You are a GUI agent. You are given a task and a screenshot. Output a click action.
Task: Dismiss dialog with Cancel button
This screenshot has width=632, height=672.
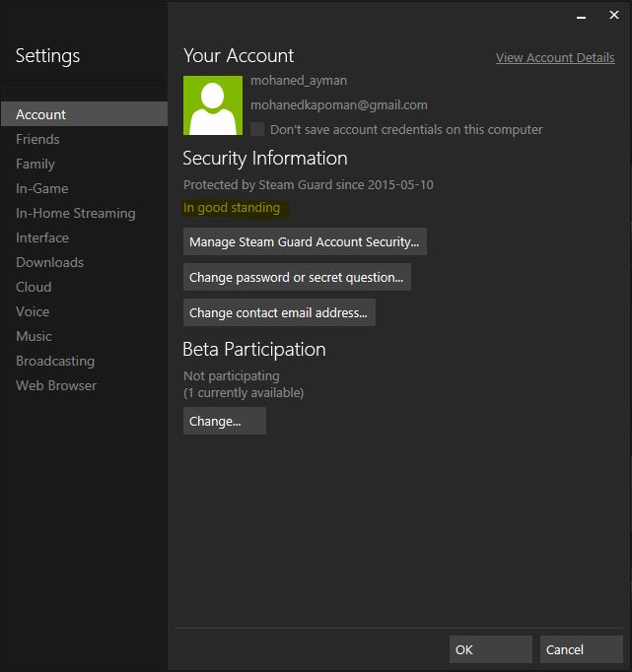[581, 649]
